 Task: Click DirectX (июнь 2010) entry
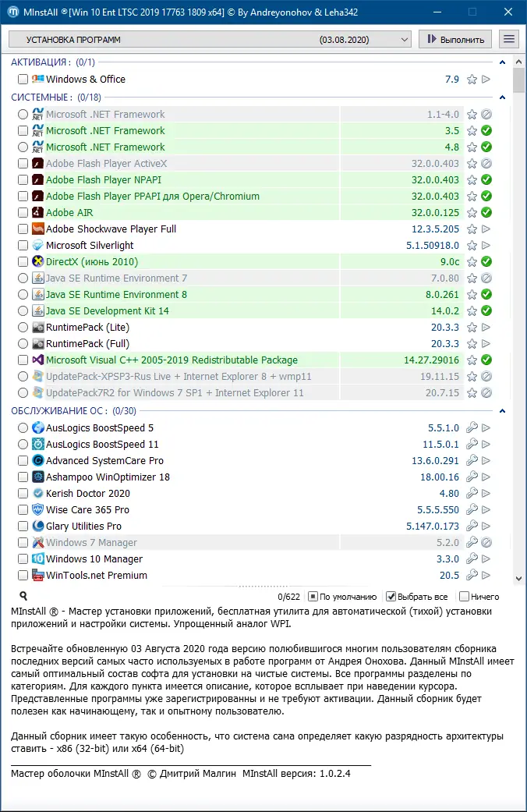tap(92, 261)
